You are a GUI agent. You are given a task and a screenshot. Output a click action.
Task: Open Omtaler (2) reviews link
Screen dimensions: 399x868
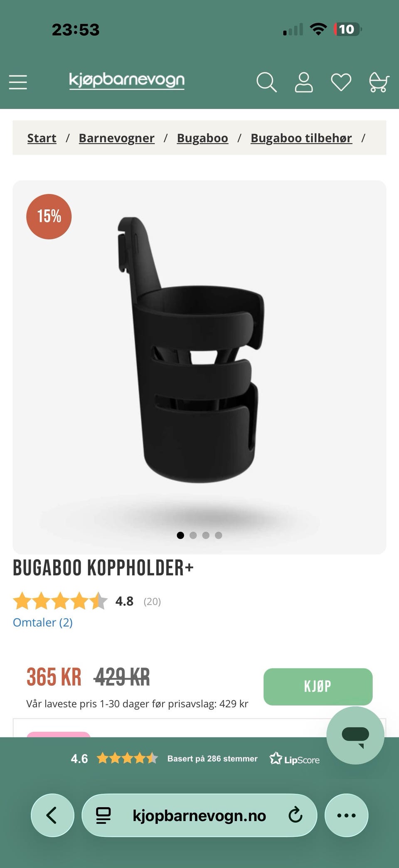pyautogui.click(x=43, y=622)
